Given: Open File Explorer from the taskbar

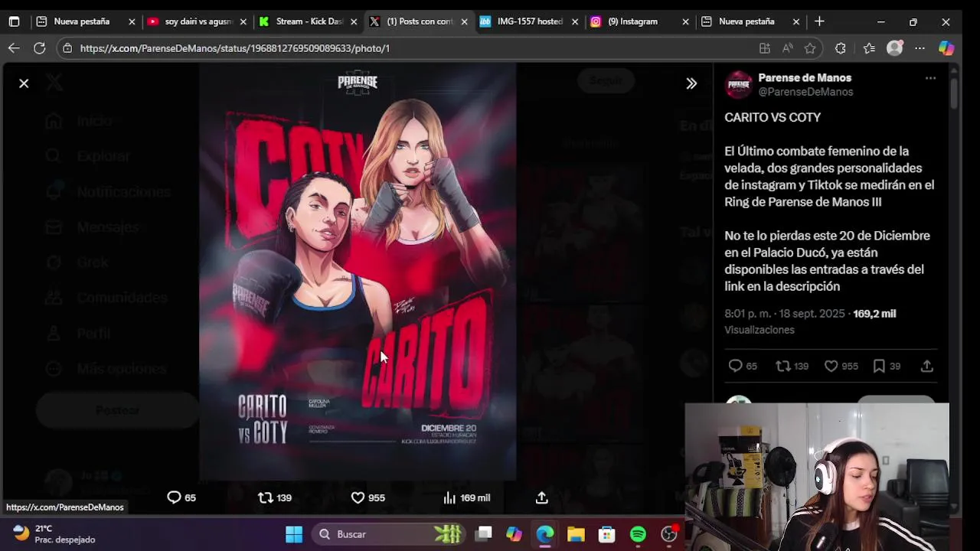Looking at the screenshot, I should coord(576,534).
